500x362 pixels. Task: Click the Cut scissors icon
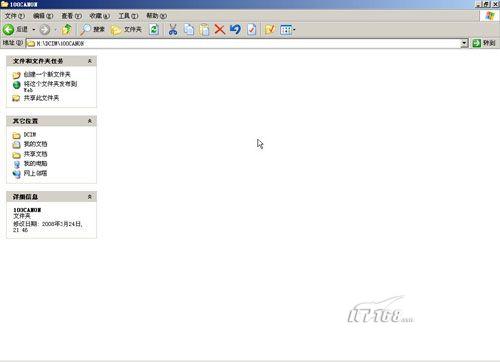173,30
